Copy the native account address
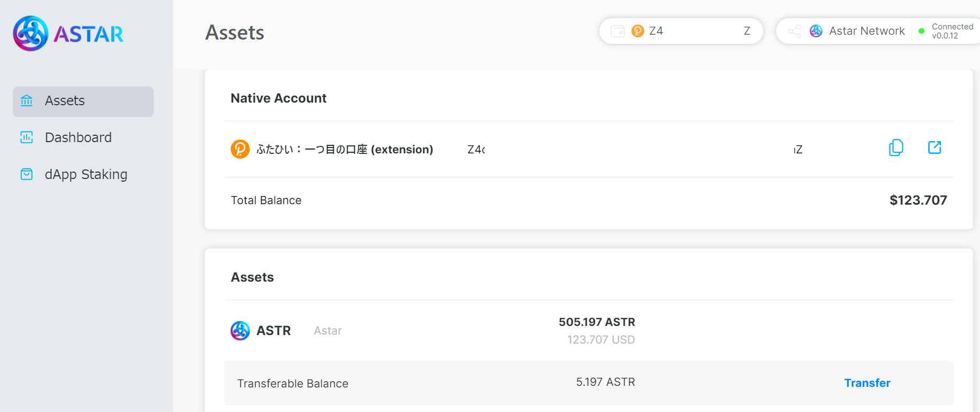Image resolution: width=980 pixels, height=412 pixels. click(x=896, y=147)
